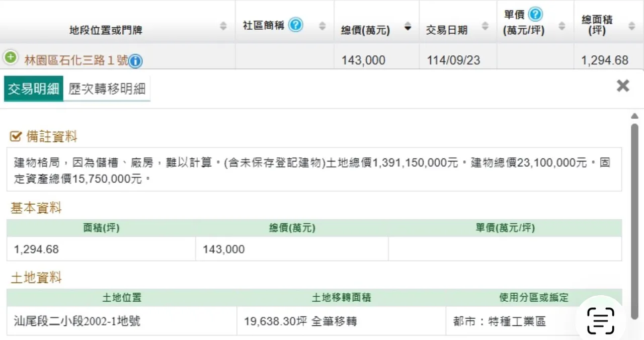Select the 交易明細 tab
The width and height of the screenshot is (644, 340).
click(x=32, y=89)
